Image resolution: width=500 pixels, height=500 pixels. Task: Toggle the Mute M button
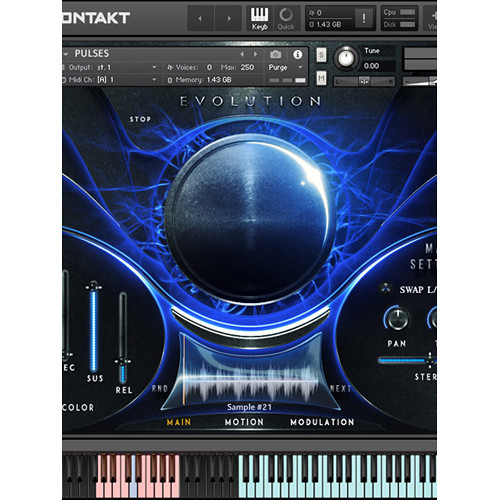[x=321, y=78]
